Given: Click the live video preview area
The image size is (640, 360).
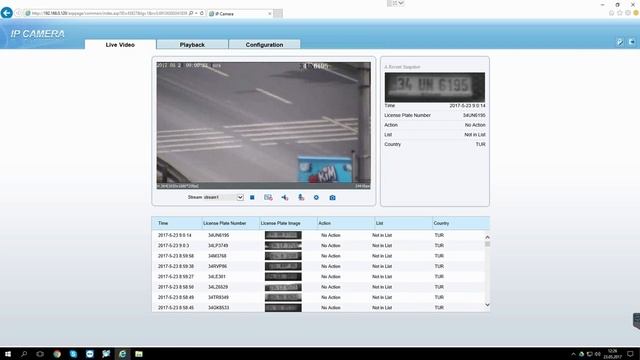Looking at the screenshot, I should pos(264,125).
